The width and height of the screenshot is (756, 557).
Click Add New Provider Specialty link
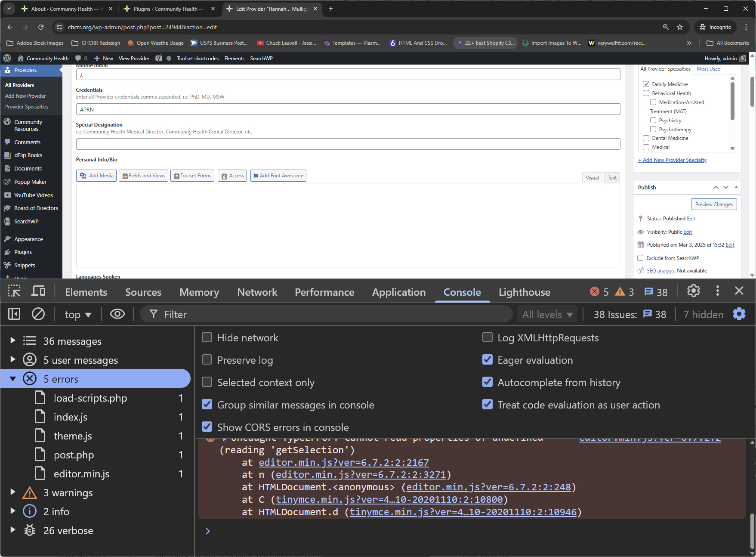[672, 160]
